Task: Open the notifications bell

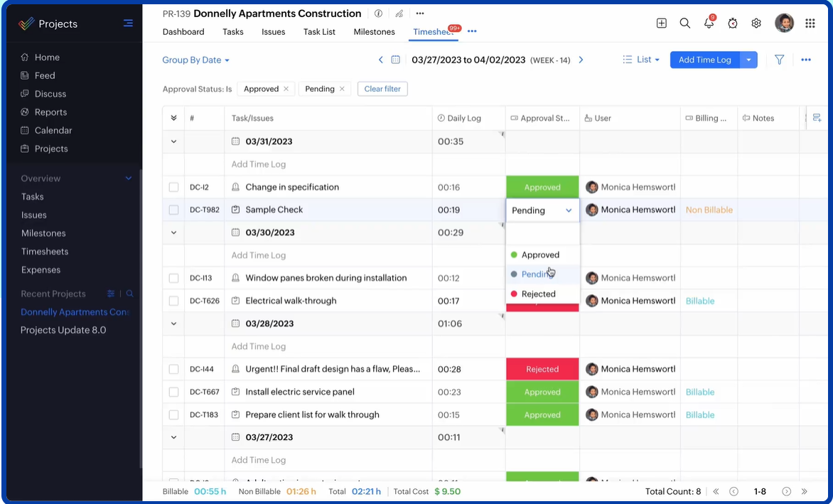Action: click(709, 23)
